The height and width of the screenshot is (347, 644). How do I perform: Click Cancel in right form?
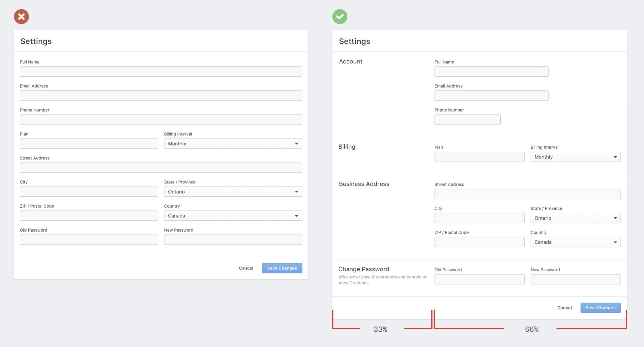click(x=564, y=308)
